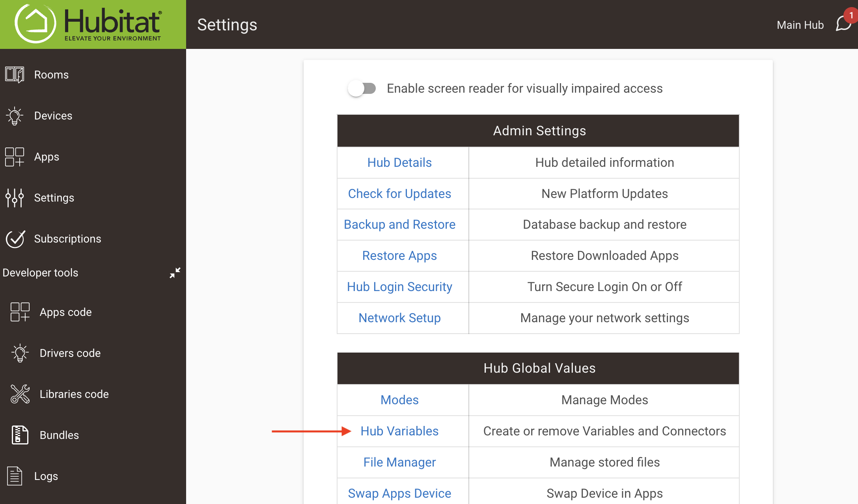Click 'Manage stored files' cell
The height and width of the screenshot is (504, 858).
604,462
